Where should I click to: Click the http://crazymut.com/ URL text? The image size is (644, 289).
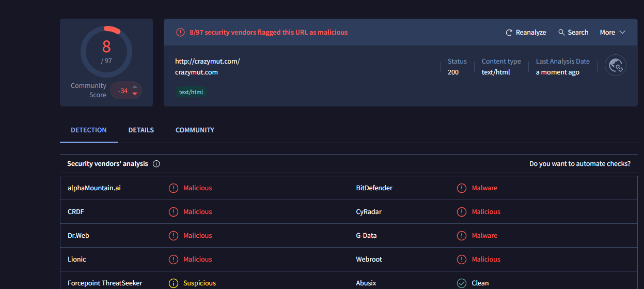[x=208, y=61]
